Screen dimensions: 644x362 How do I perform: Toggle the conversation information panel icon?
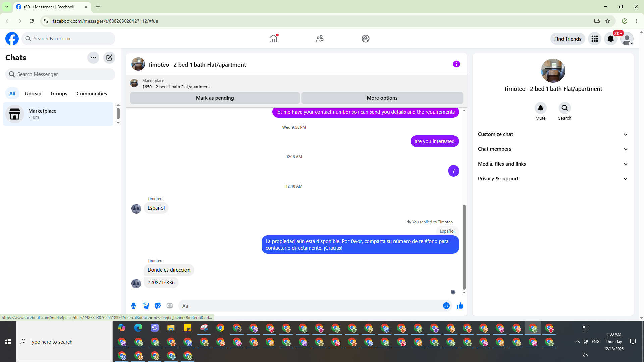click(x=456, y=64)
